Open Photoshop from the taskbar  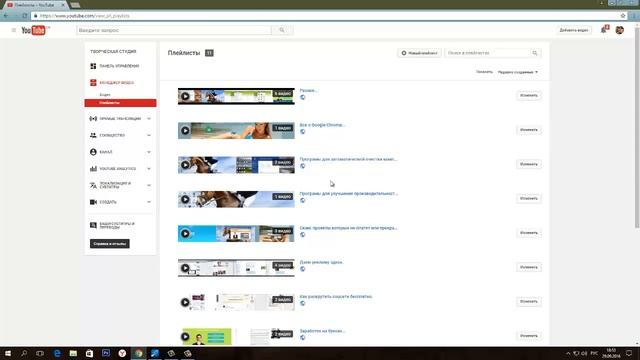click(x=106, y=353)
